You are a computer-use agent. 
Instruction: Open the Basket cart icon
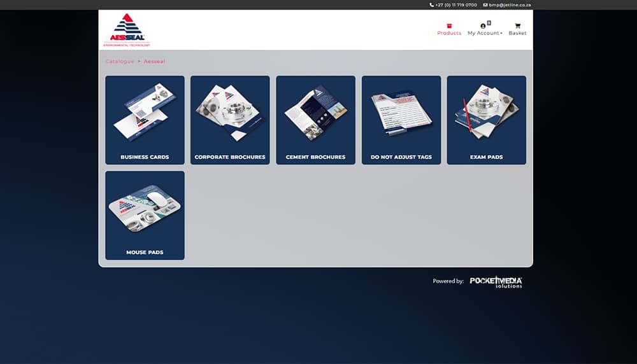[517, 25]
